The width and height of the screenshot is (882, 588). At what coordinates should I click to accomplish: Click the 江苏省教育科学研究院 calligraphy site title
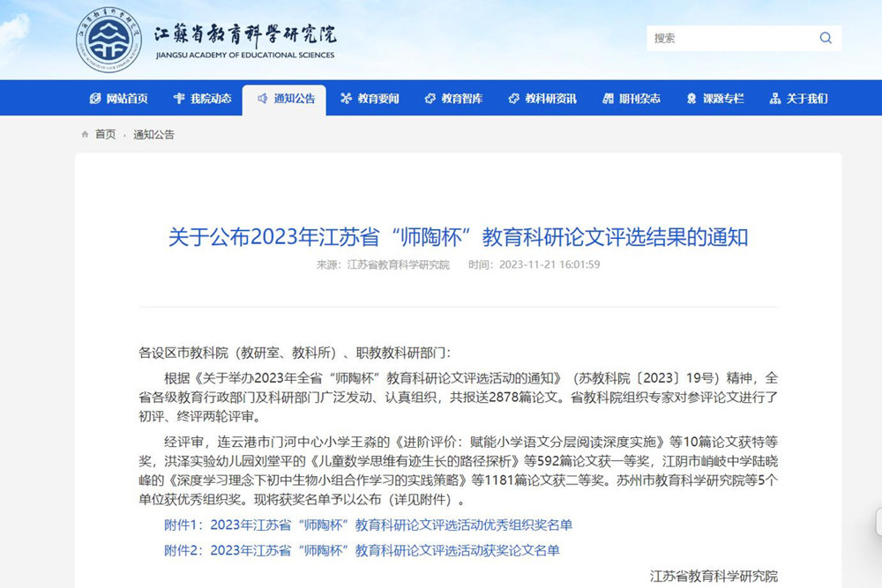click(246, 35)
